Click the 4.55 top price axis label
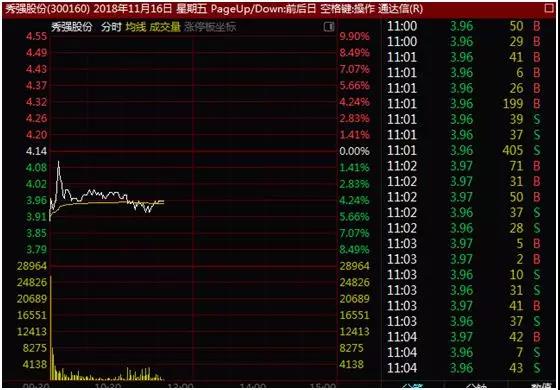The width and height of the screenshot is (560, 390). (36, 36)
